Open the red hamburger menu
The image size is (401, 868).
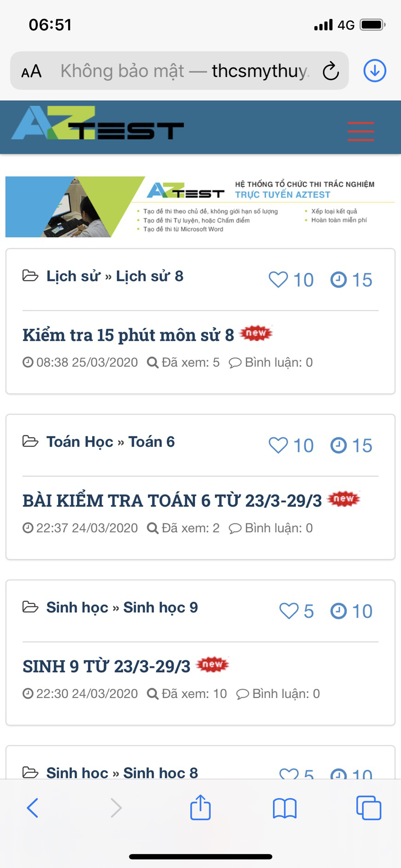[360, 131]
